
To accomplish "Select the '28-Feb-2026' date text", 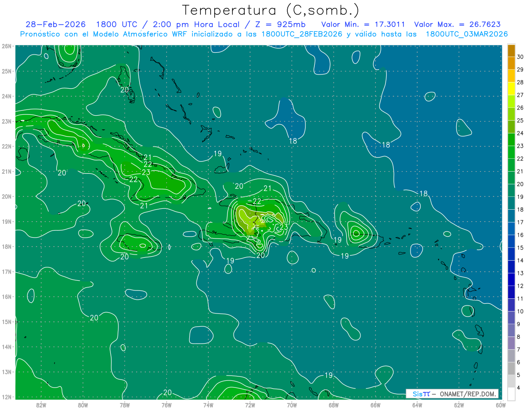I will 55,24.
